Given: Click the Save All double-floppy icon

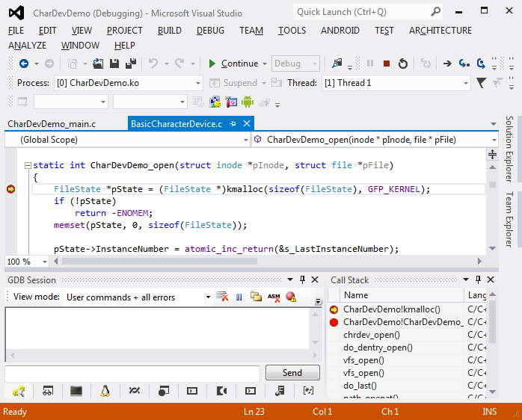Looking at the screenshot, I should [130, 64].
